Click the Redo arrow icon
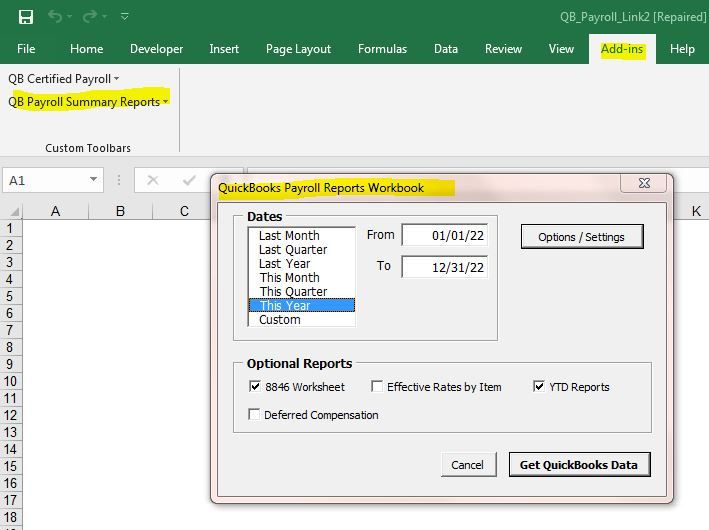The height and width of the screenshot is (530, 709). [91, 17]
